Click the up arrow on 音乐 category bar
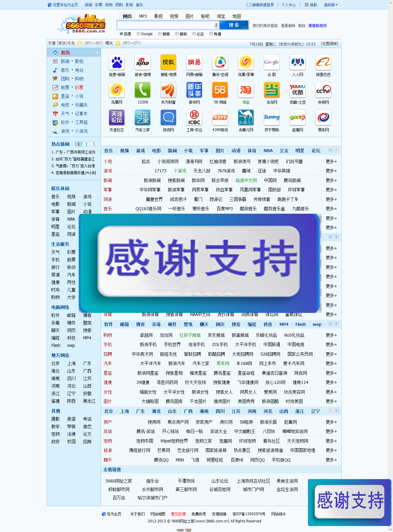Image resolution: width=393 pixels, height=532 pixels. coord(337,150)
